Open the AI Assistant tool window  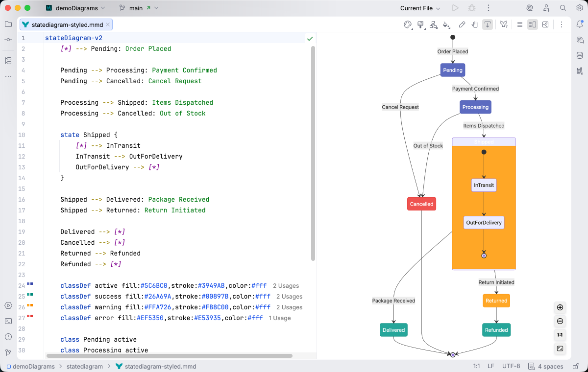tap(580, 40)
